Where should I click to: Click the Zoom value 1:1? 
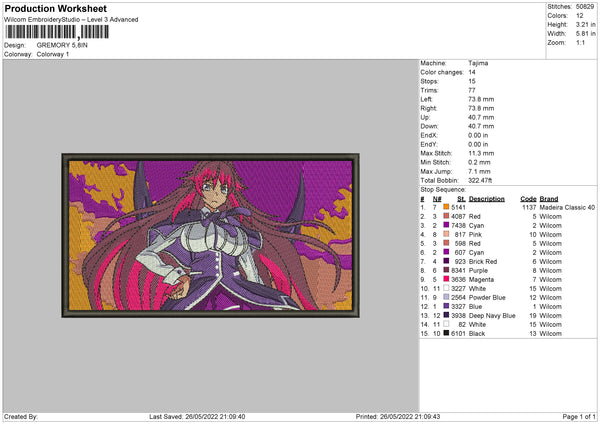point(580,42)
